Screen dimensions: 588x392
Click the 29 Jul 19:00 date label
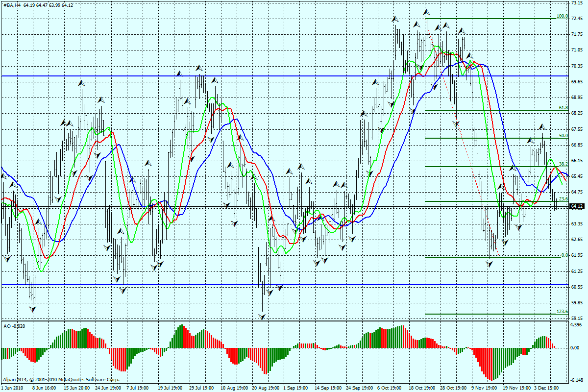click(x=202, y=388)
